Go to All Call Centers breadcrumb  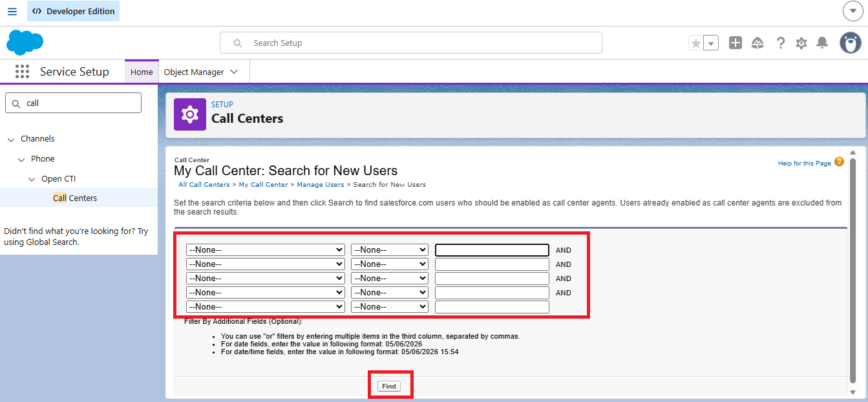[204, 185]
